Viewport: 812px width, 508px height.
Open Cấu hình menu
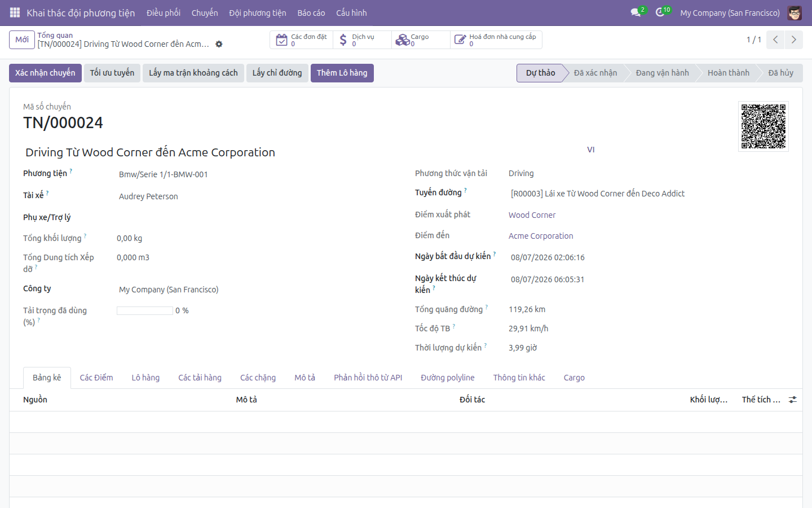351,12
